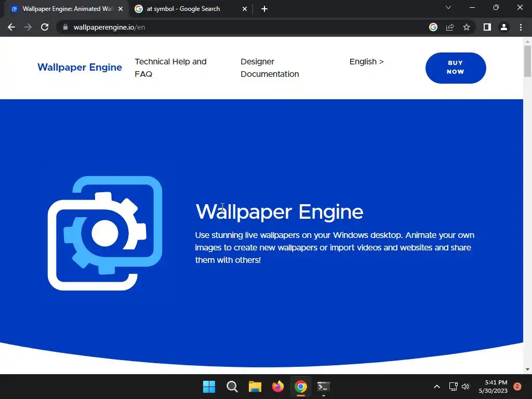Go back with the browser back arrow
The image size is (532, 399).
point(11,27)
